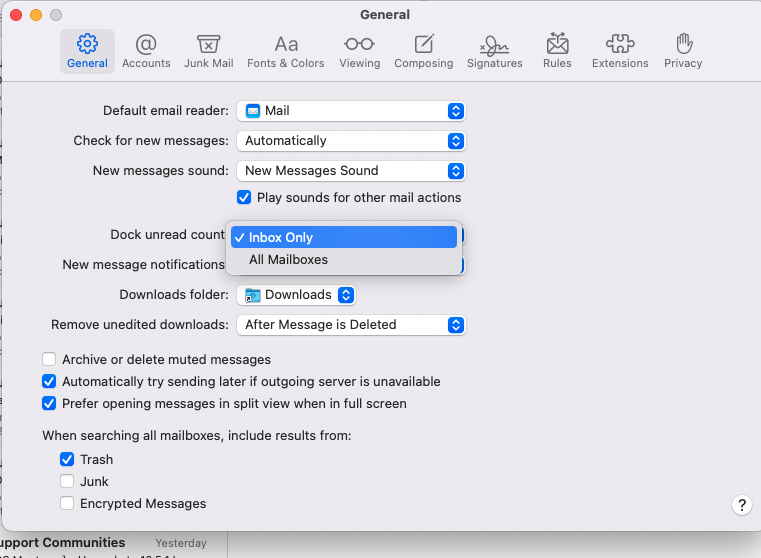Switch to the Accounts preferences pane
The height and width of the screenshot is (558, 761).
[x=146, y=51]
